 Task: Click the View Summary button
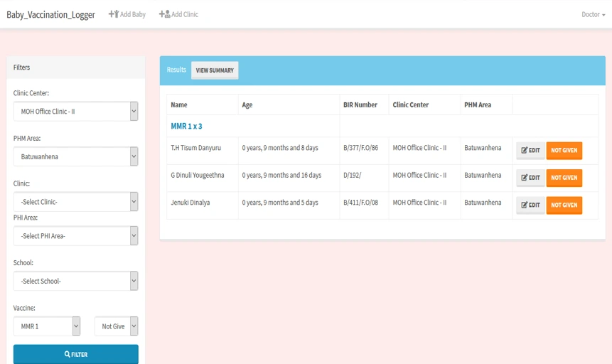215,70
